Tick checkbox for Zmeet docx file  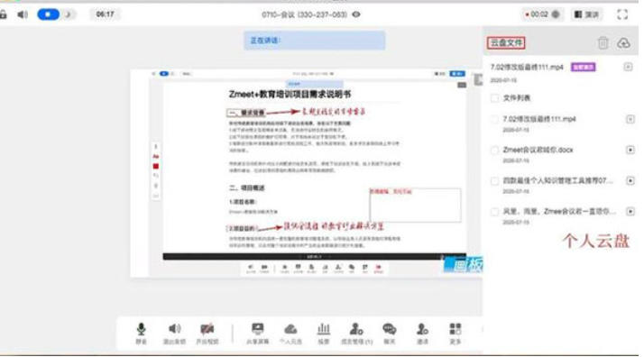coord(494,151)
